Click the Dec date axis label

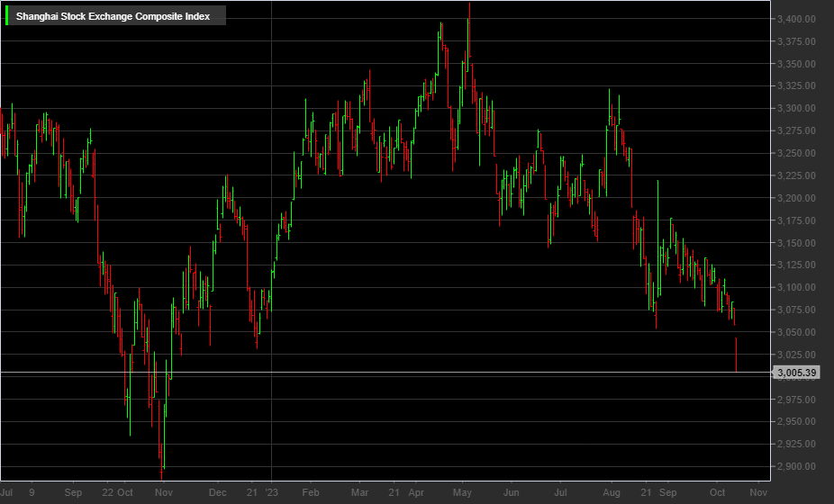tap(218, 492)
